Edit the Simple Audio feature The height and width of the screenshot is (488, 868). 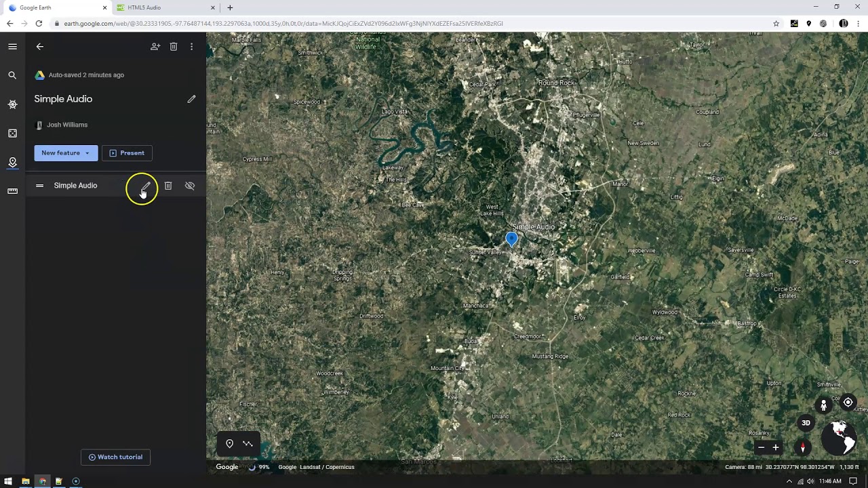tap(146, 186)
